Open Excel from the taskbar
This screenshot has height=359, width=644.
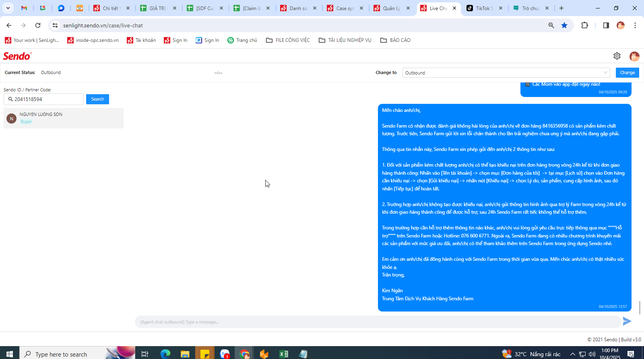284,354
